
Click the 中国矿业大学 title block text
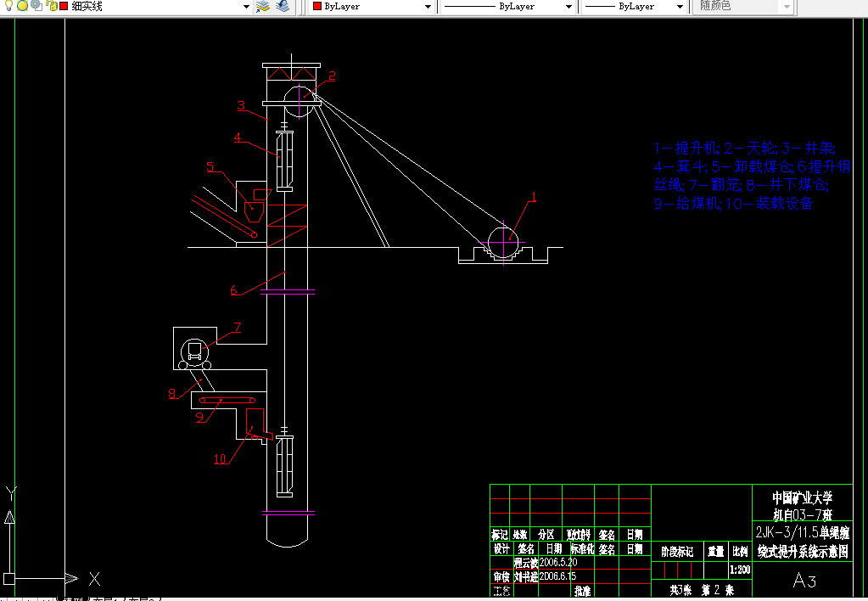802,497
